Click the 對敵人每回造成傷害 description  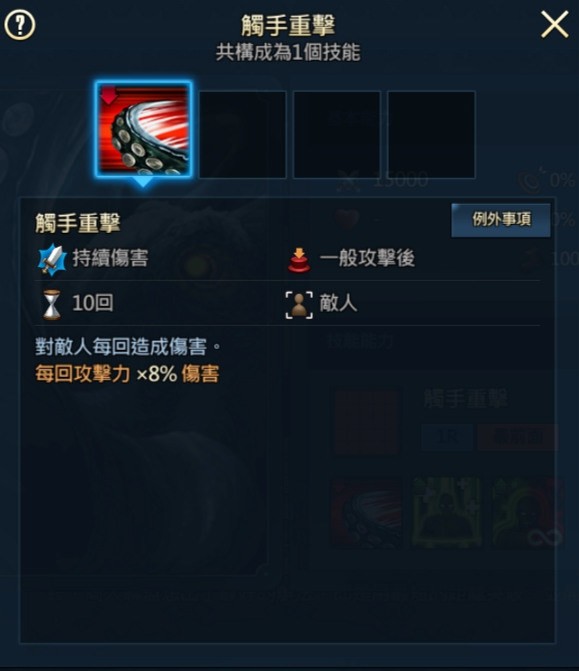coord(128,347)
